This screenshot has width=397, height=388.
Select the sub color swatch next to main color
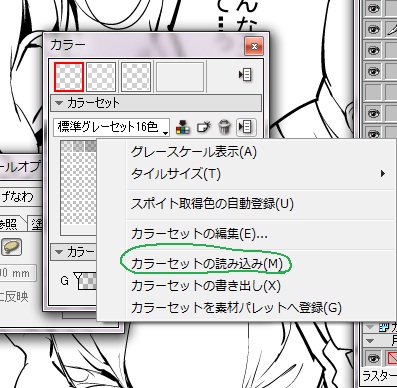coord(101,77)
